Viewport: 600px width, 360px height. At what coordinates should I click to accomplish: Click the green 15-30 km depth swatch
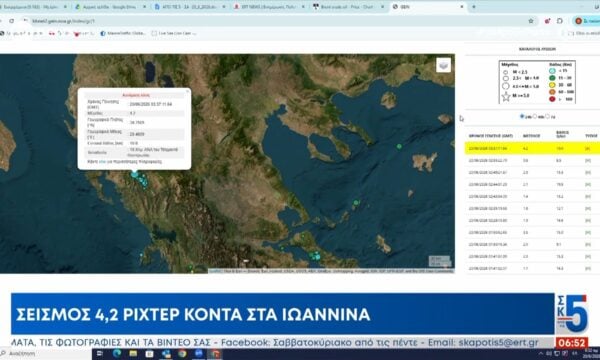tap(552, 78)
